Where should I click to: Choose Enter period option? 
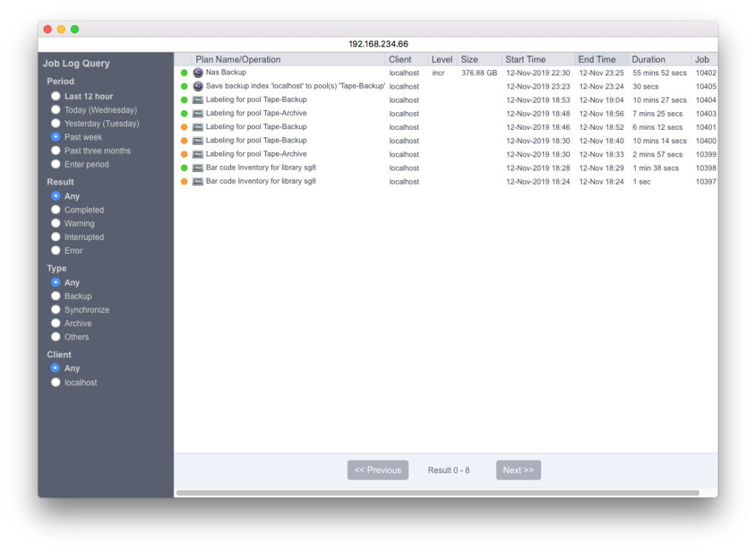coord(55,165)
